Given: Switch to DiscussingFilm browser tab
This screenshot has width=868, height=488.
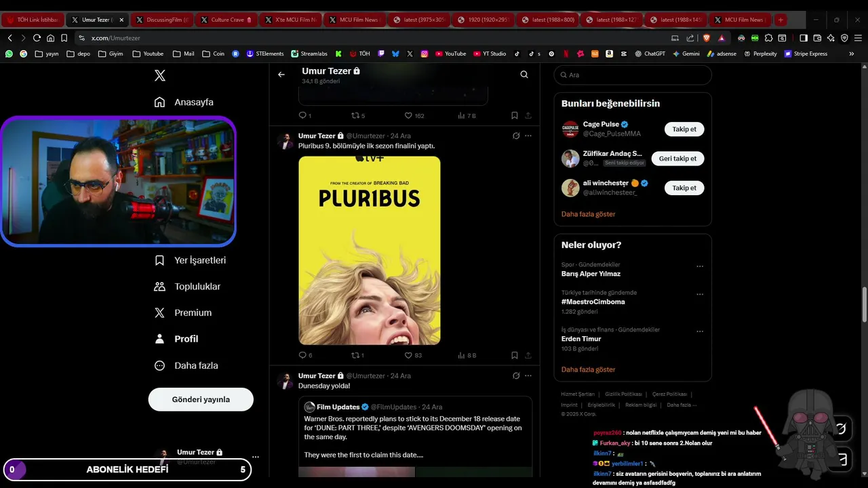Looking at the screenshot, I should (161, 20).
